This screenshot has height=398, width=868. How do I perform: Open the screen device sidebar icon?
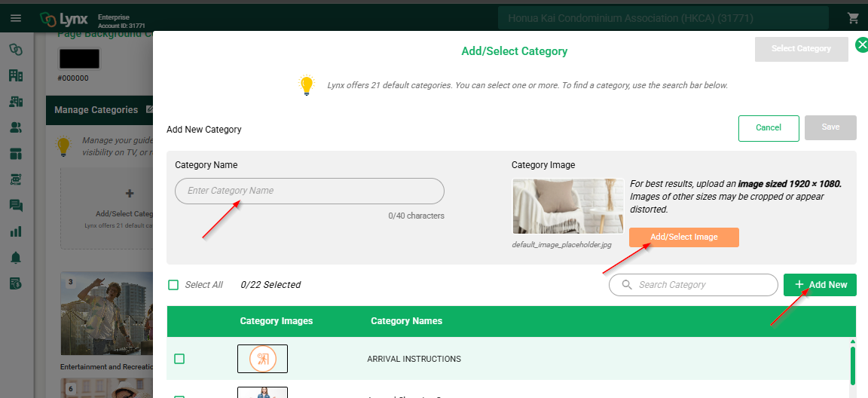coord(16,179)
